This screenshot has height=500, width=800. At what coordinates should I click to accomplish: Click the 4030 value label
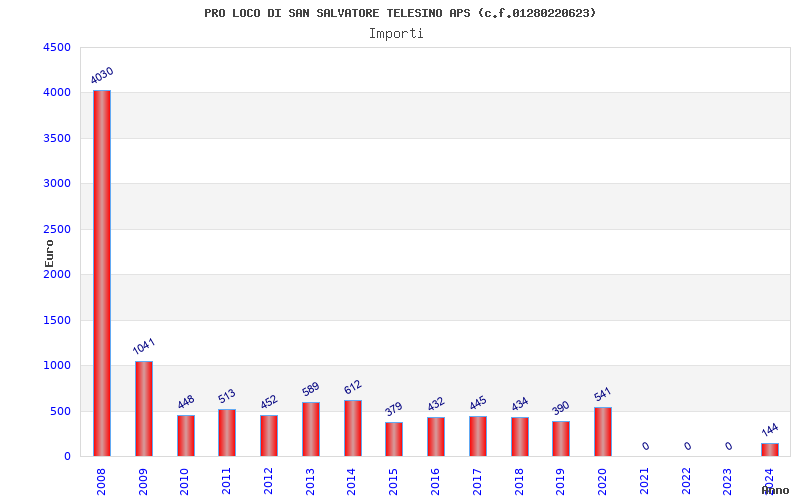(x=102, y=76)
